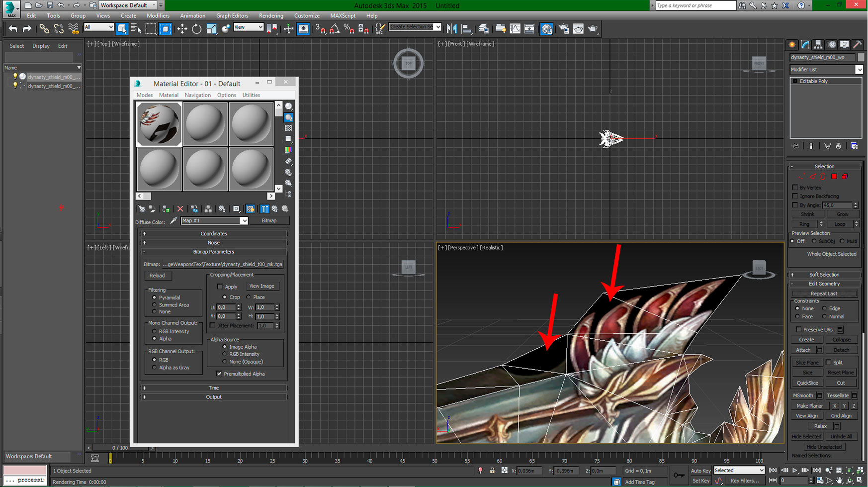This screenshot has width=868, height=487.
Task: Expand the Output rollout
Action: point(214,397)
